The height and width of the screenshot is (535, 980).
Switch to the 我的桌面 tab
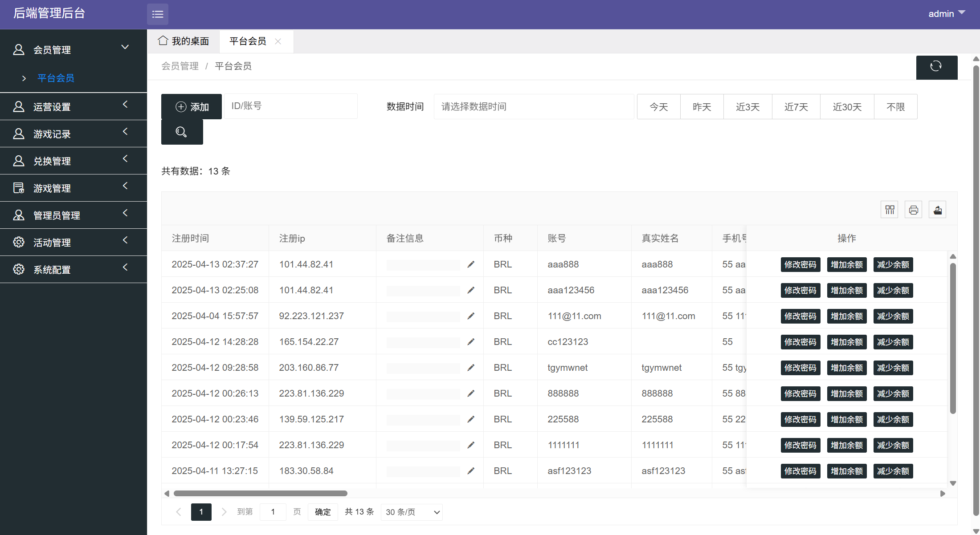(x=184, y=41)
